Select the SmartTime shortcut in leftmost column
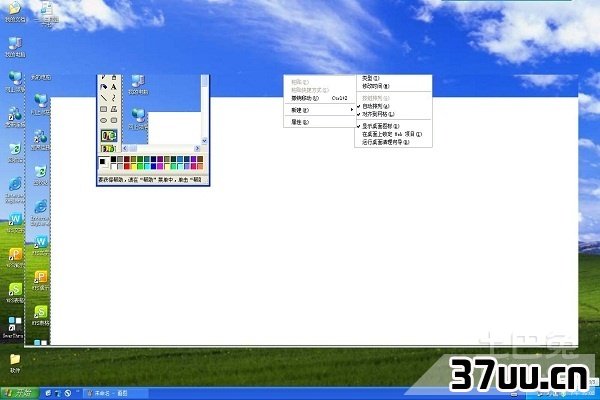The width and height of the screenshot is (600, 400). pyautogui.click(x=15, y=327)
